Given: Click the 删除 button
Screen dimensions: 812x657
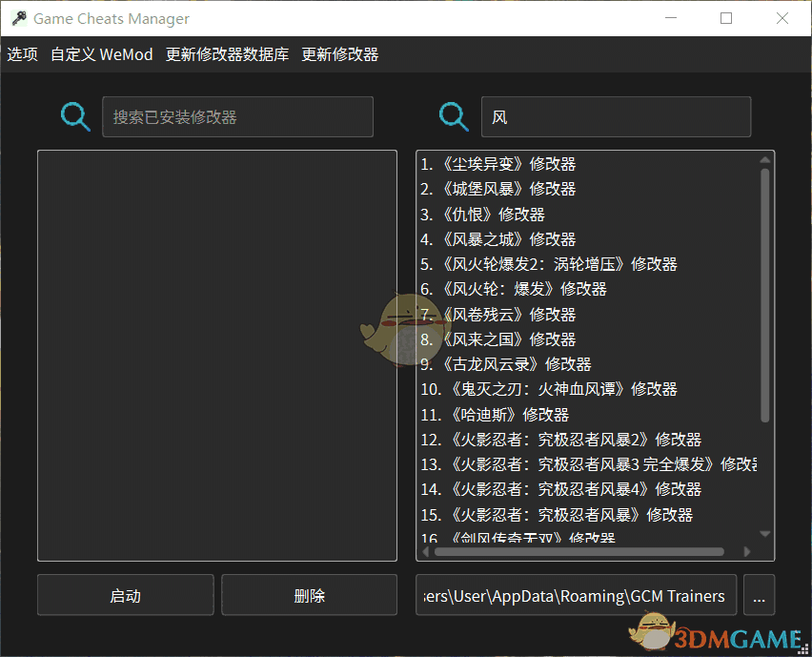Looking at the screenshot, I should pyautogui.click(x=309, y=595).
